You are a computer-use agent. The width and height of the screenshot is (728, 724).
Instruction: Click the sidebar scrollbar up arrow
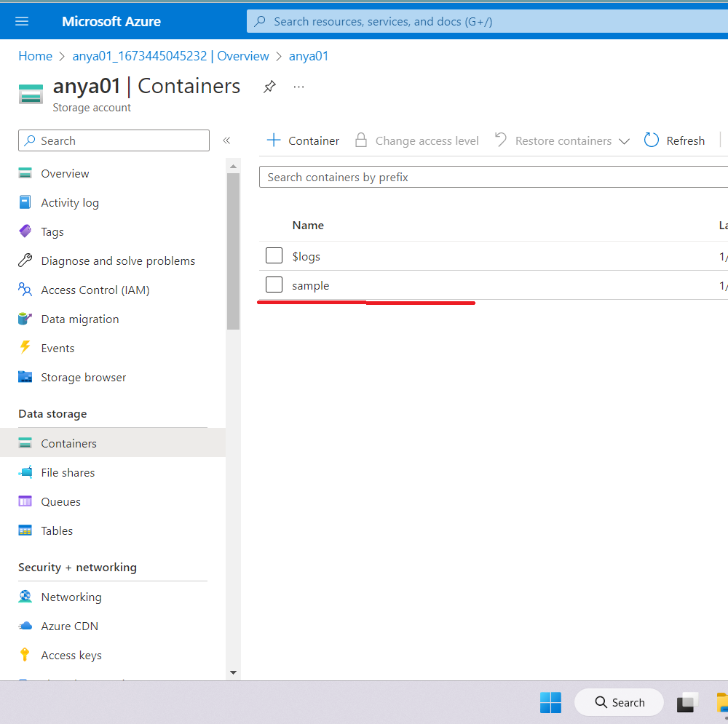233,166
